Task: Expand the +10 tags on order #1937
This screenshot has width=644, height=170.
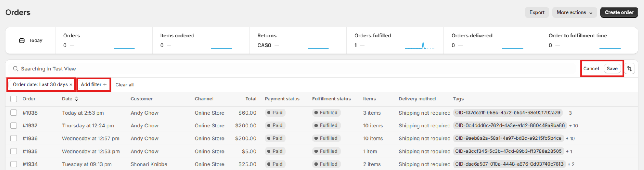Action: point(573,126)
